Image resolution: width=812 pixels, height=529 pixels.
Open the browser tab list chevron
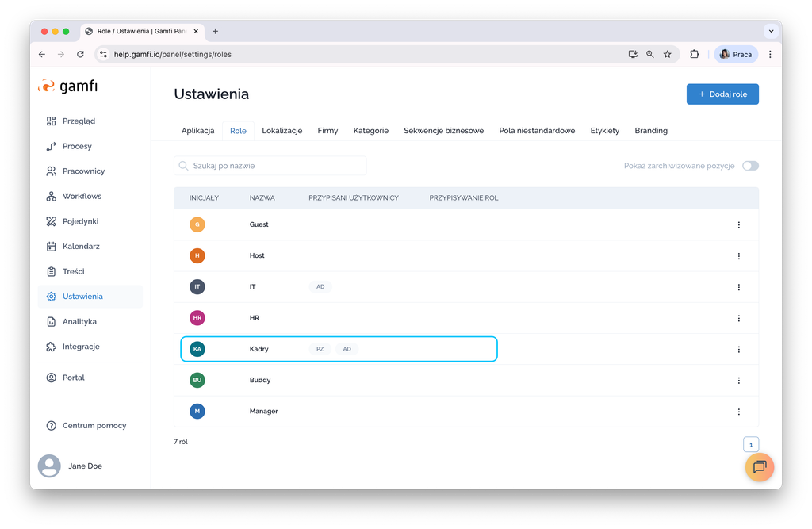771,31
